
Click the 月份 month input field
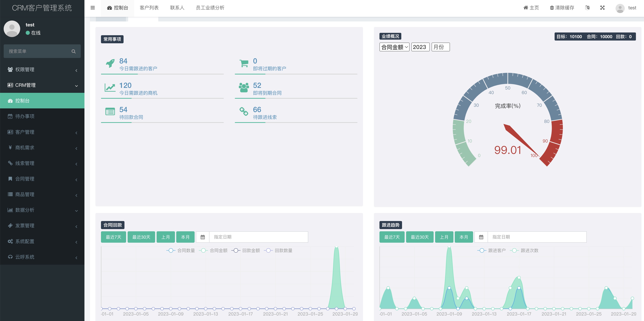[440, 47]
